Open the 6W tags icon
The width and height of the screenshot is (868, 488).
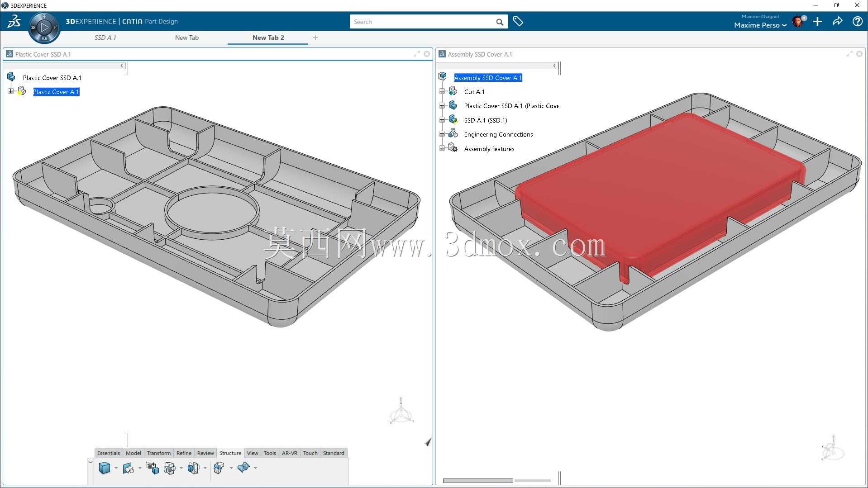pos(518,21)
